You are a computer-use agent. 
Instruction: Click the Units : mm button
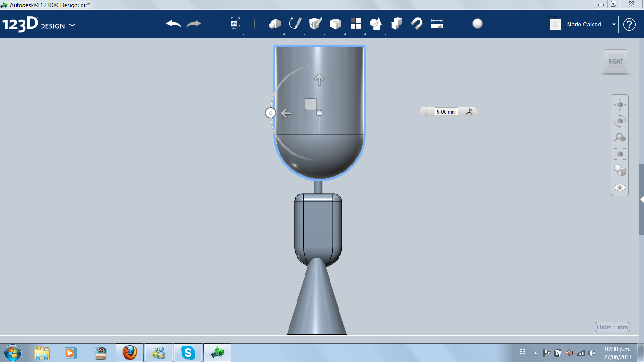pos(613,328)
